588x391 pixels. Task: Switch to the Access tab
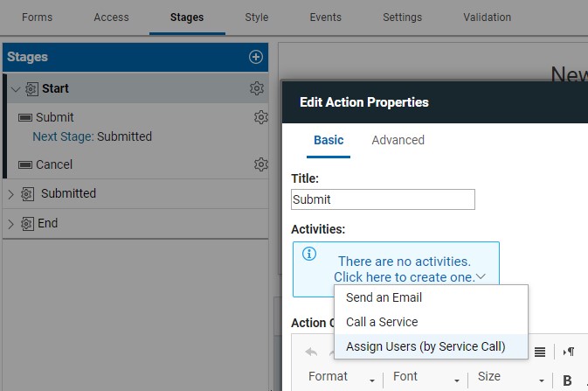pyautogui.click(x=111, y=17)
